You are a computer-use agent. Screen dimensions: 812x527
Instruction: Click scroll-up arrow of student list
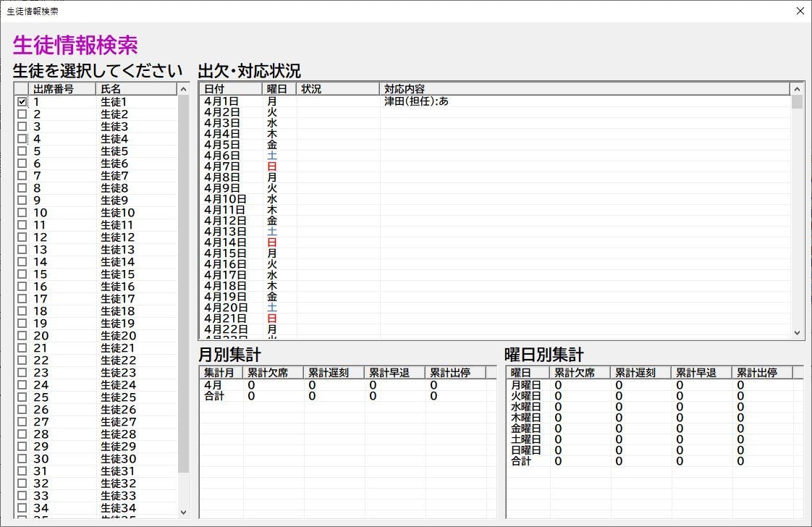coord(183,90)
